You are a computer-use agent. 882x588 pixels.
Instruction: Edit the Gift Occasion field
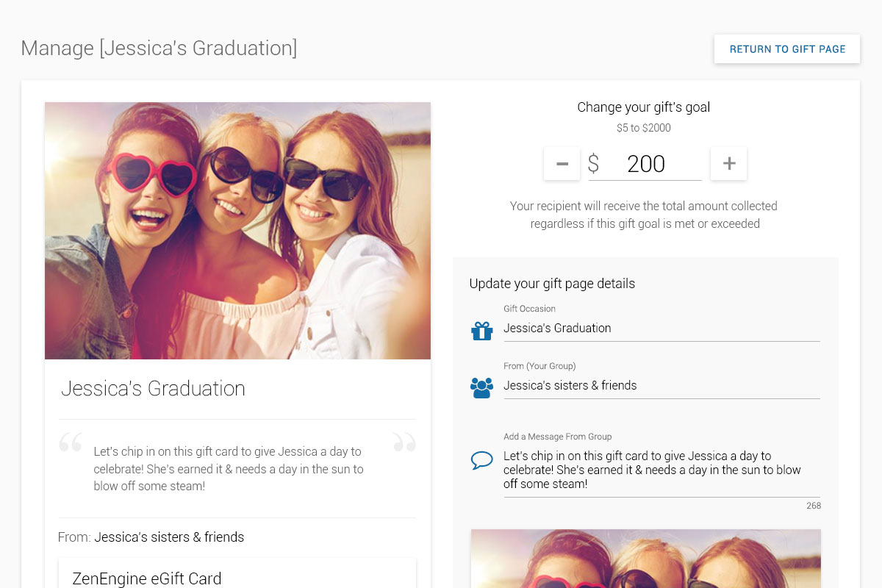(x=661, y=329)
